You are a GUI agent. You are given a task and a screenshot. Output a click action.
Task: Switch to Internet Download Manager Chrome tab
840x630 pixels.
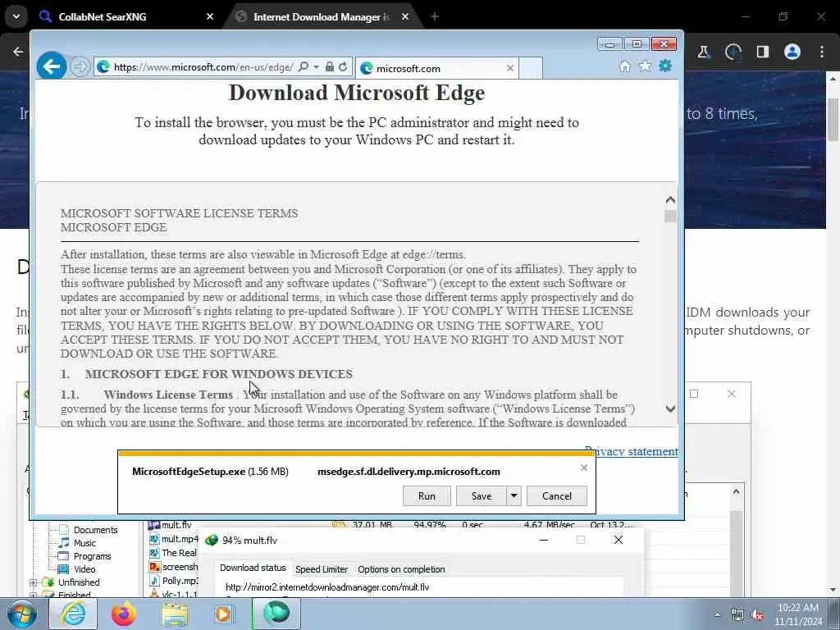click(322, 16)
